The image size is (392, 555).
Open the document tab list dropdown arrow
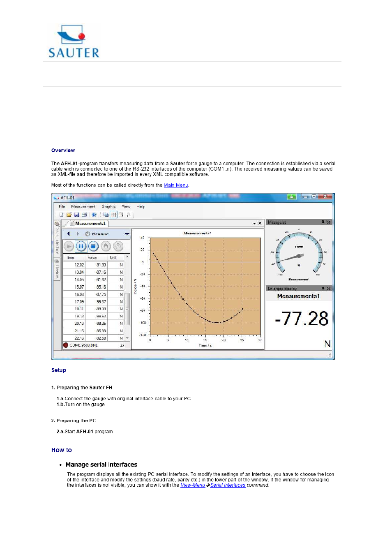point(254,223)
